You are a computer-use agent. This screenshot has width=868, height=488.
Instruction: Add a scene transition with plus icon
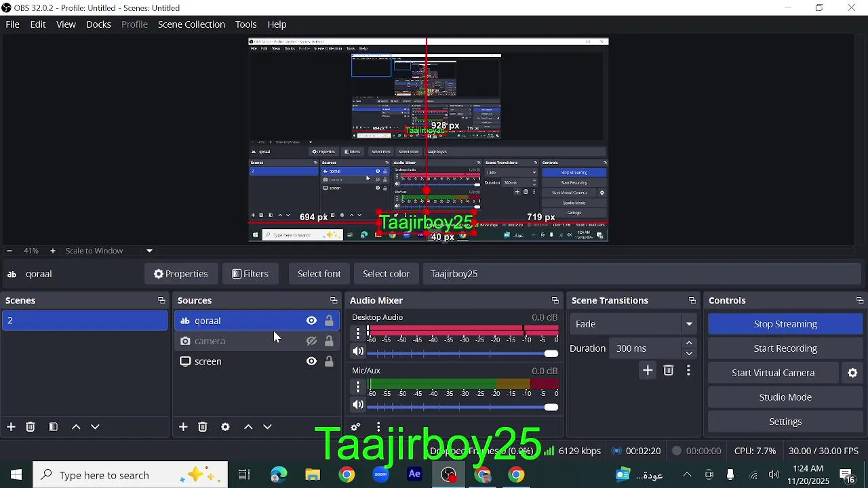[648, 370]
